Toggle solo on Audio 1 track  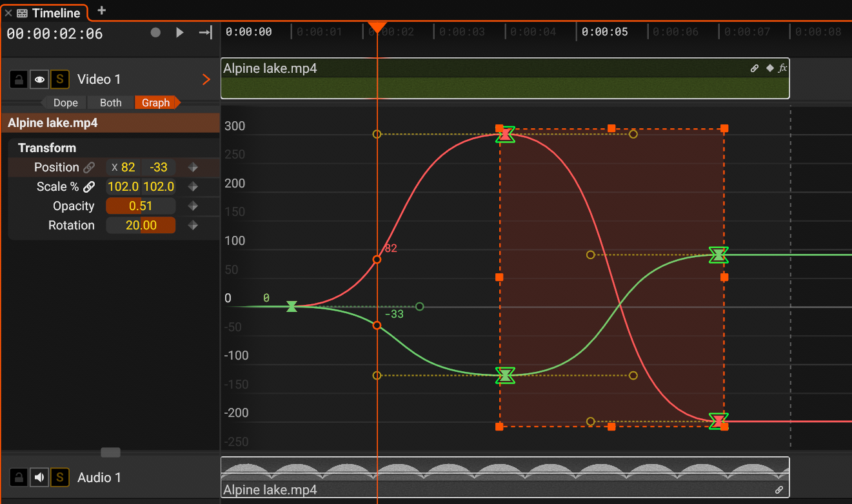(x=60, y=478)
